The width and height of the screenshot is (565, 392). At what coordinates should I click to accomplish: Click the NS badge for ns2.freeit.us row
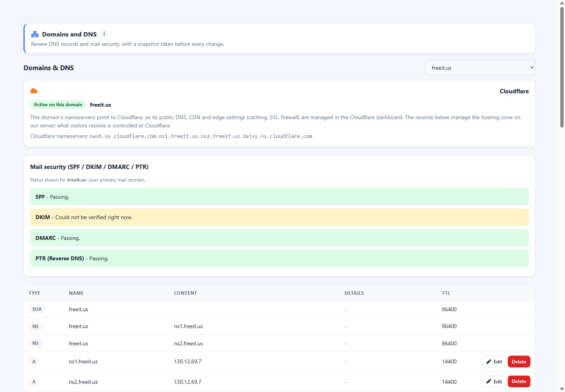pos(35,343)
